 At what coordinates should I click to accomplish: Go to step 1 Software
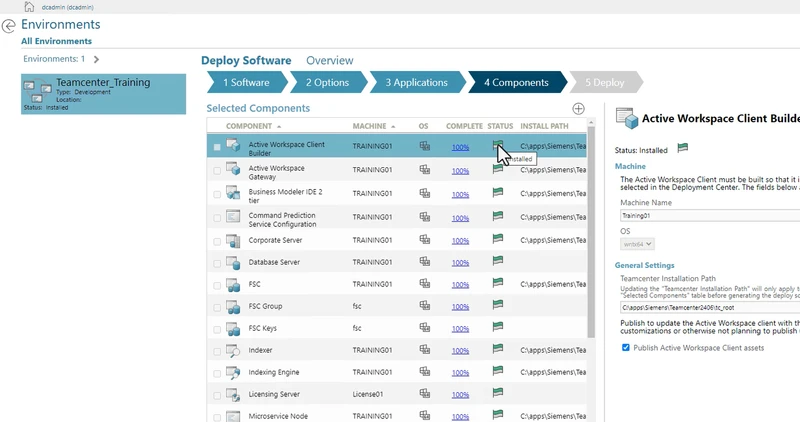tap(247, 82)
